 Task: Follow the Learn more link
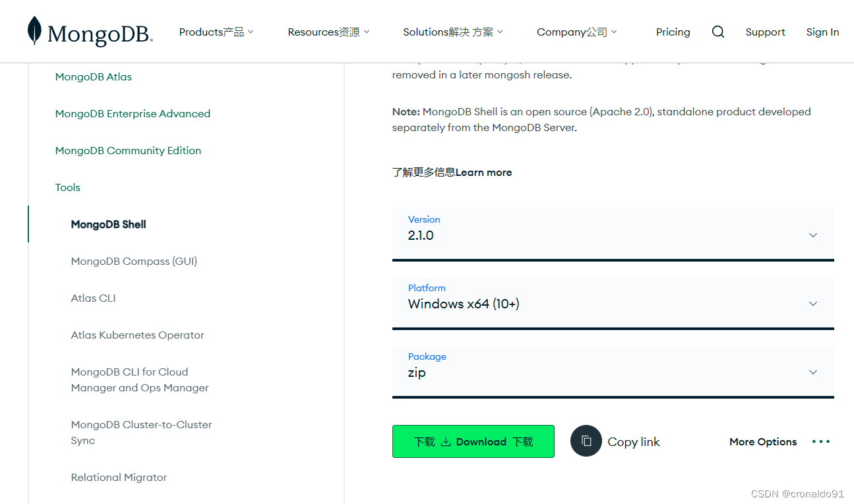coord(452,173)
